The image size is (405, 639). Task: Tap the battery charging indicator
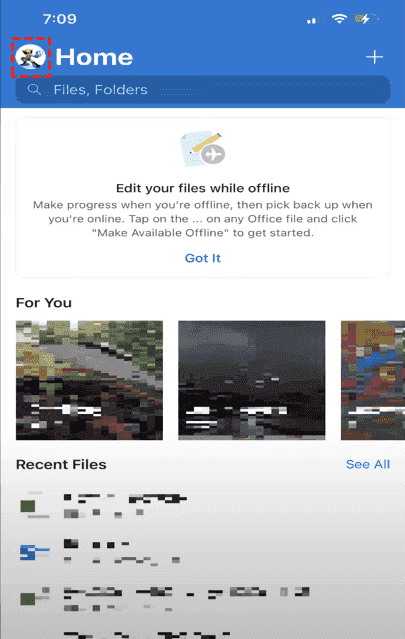(x=366, y=19)
